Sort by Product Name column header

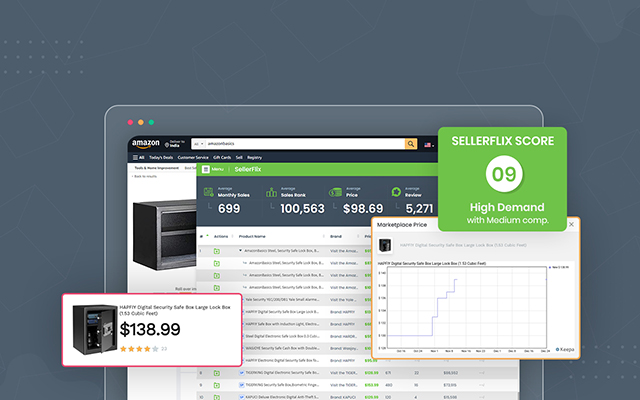point(252,236)
